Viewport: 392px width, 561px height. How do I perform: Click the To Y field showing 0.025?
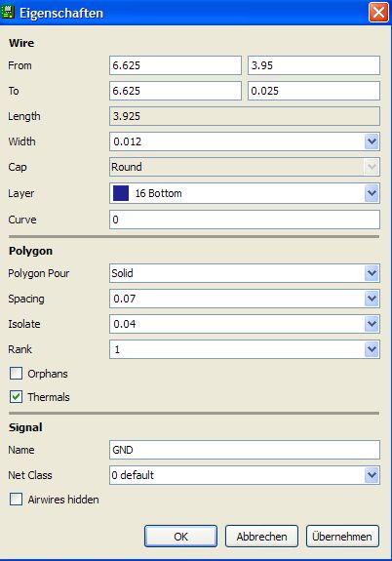pos(314,91)
